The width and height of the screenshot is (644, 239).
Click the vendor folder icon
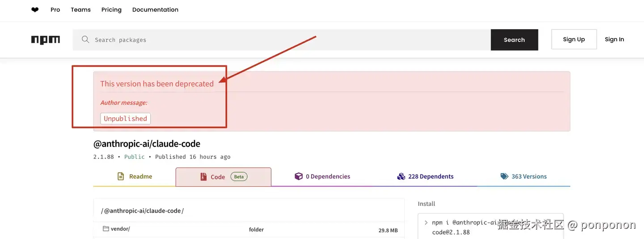pyautogui.click(x=106, y=229)
